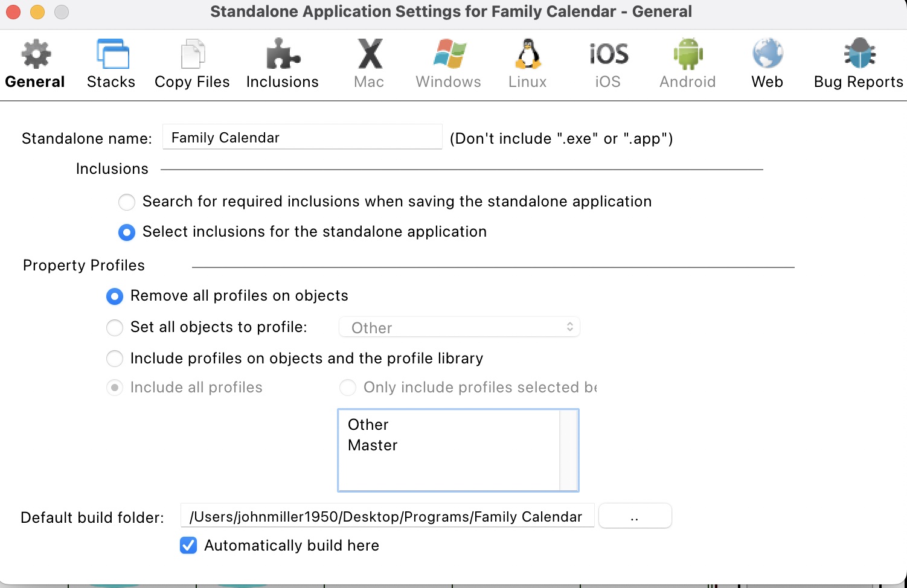This screenshot has height=588, width=907.
Task: Open the profile dropdown showing Other
Action: (x=459, y=327)
